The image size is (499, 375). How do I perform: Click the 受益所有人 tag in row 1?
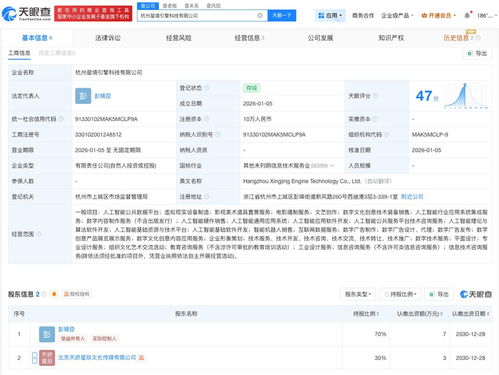click(73, 339)
